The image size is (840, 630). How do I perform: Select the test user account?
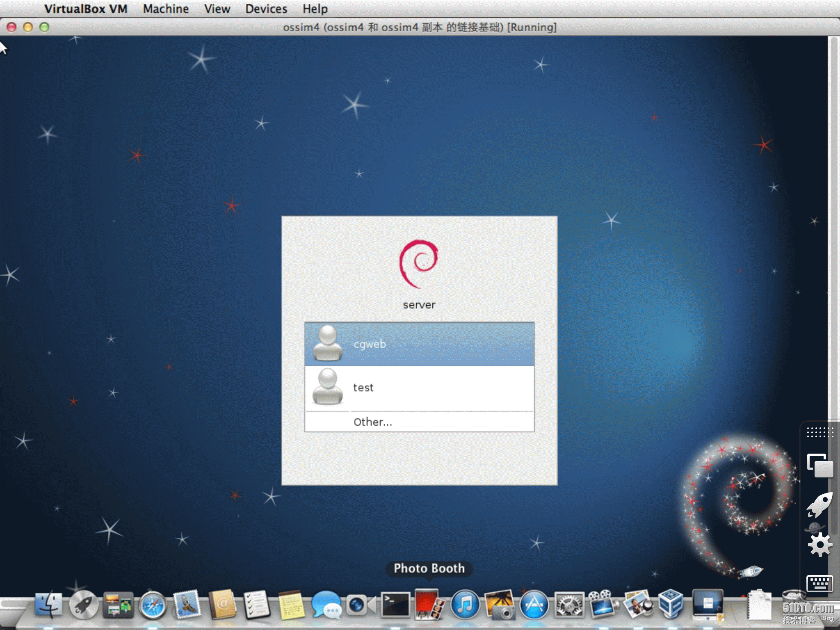(x=419, y=387)
